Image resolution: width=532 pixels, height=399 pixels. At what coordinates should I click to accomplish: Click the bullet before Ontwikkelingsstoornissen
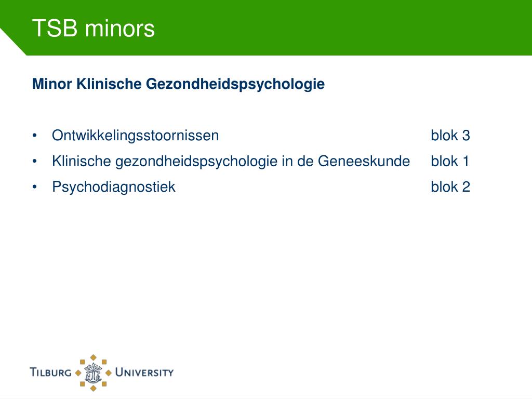35,136
